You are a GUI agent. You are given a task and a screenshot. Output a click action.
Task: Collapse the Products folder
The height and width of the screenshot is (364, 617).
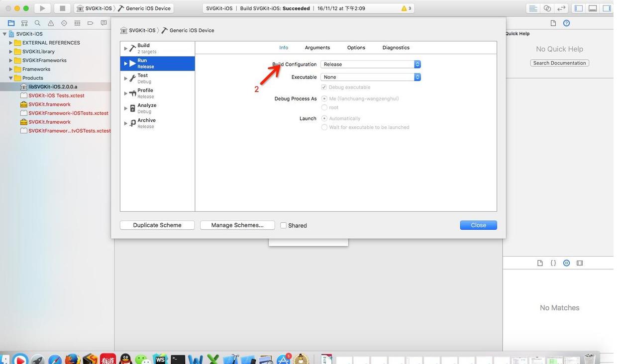[10, 78]
